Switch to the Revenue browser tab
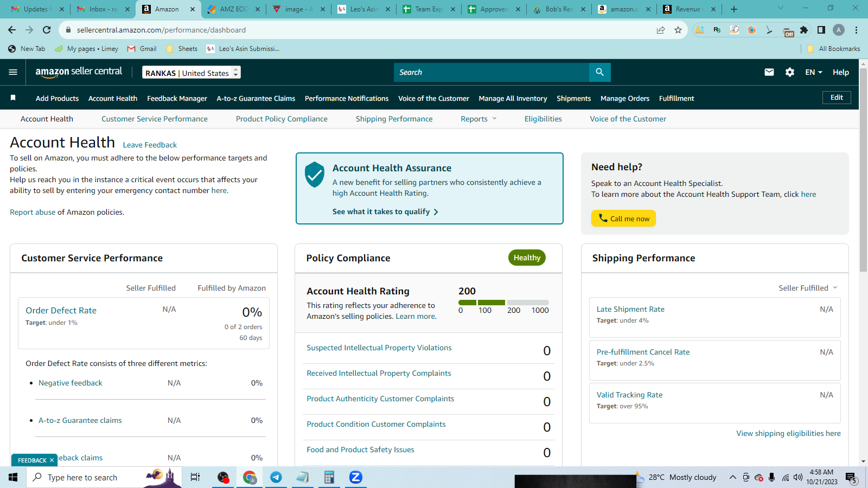Screen dimensions: 868x488 690,9
